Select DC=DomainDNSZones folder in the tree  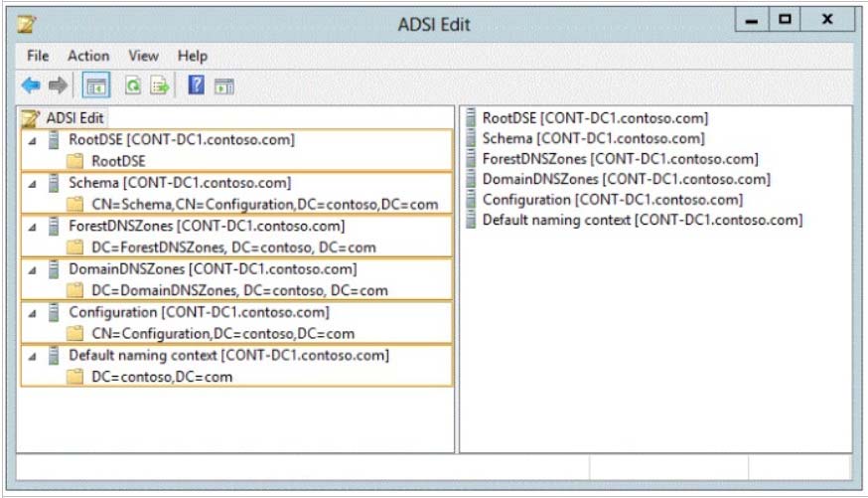239,291
